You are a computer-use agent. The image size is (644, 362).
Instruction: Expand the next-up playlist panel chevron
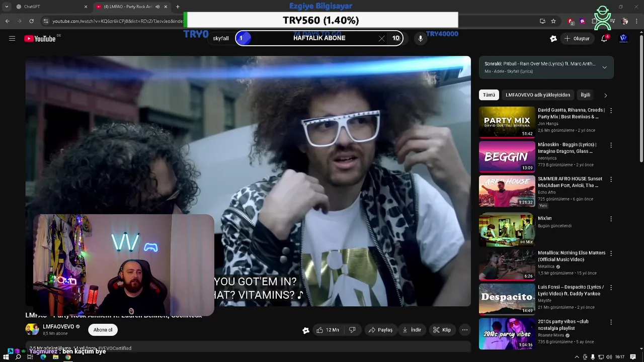click(x=604, y=67)
